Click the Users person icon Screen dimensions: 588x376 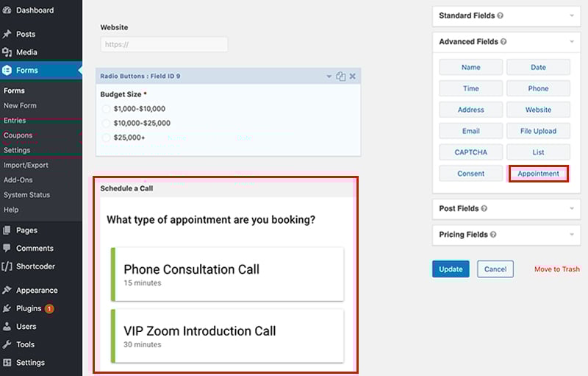pos(7,327)
